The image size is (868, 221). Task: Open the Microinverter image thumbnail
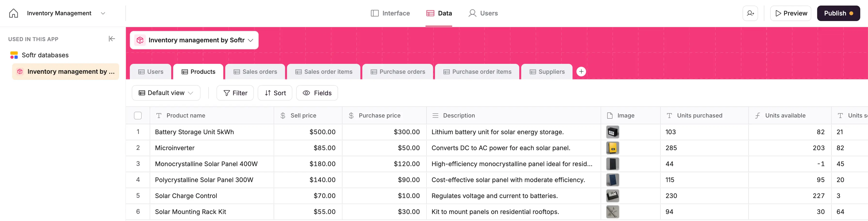click(612, 148)
